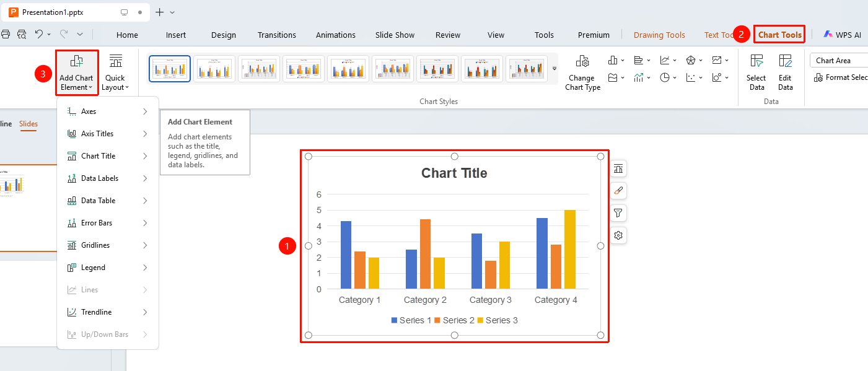Switch to the Animations ribbon tab
Screen dimensions: 868x371
(x=336, y=35)
